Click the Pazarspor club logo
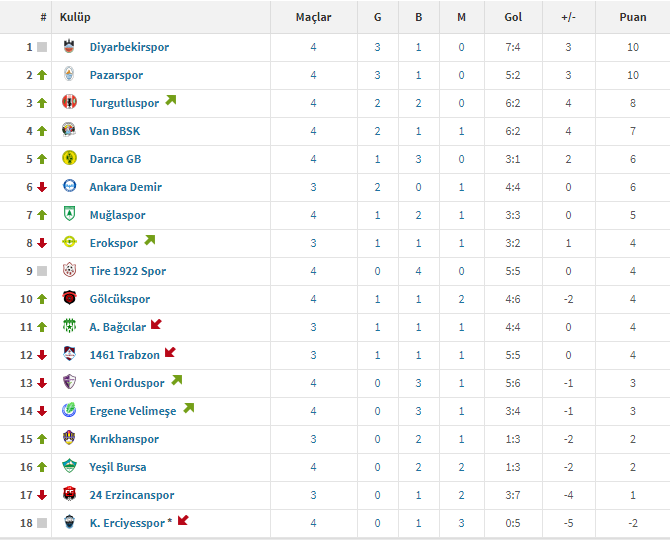The image size is (670, 540). click(x=69, y=74)
